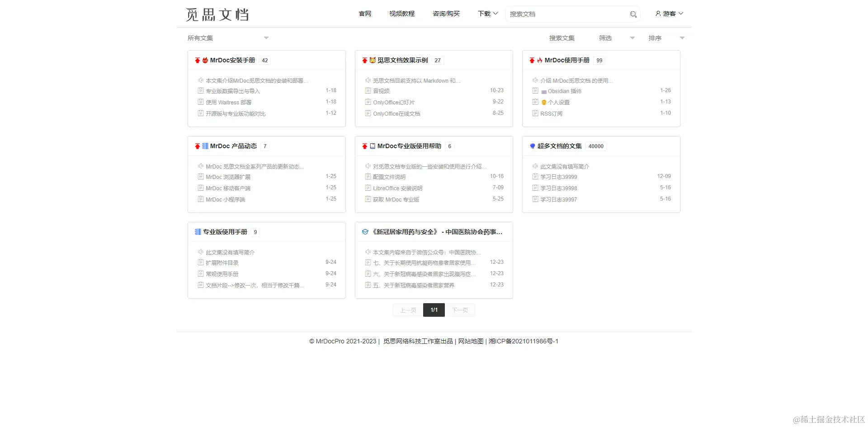Open the MrDoc 产品动态 collection
Screen dimensions: 868x427
click(233, 146)
